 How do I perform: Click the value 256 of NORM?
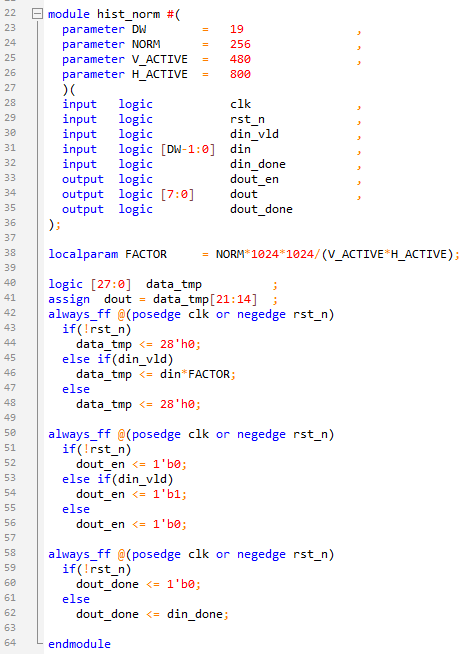(x=240, y=44)
